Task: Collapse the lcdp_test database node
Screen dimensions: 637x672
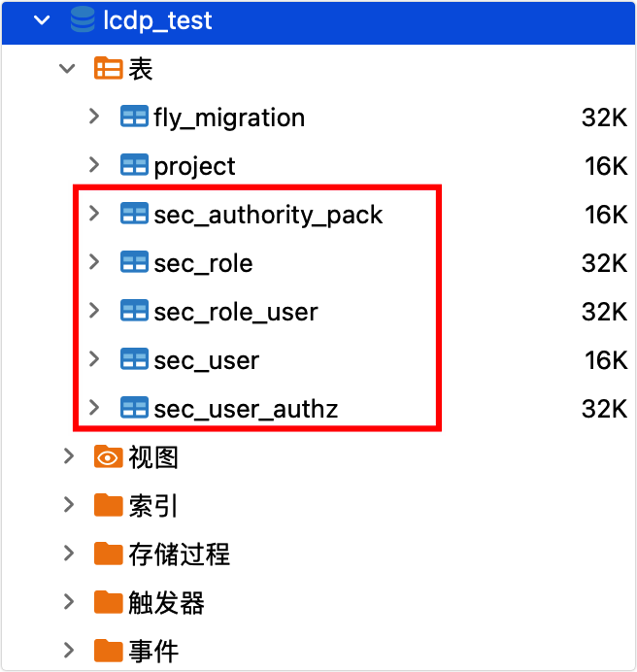Action: pyautogui.click(x=41, y=20)
